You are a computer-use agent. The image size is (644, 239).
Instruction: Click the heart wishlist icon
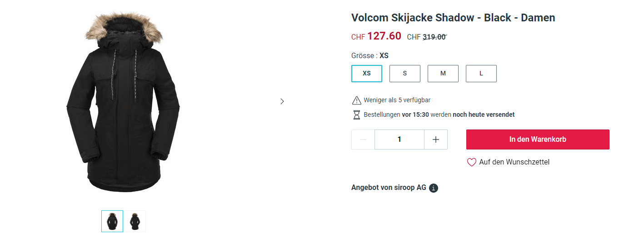pyautogui.click(x=472, y=162)
